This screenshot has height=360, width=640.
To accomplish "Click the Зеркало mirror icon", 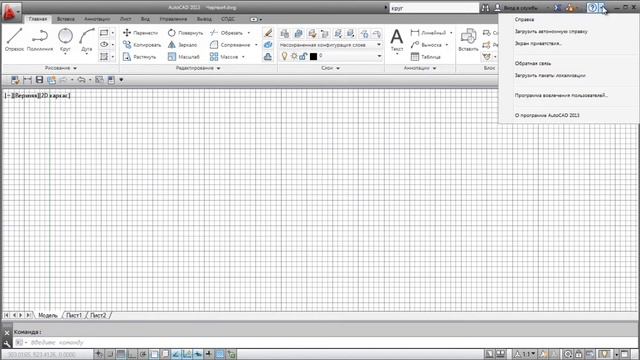I will pos(171,44).
